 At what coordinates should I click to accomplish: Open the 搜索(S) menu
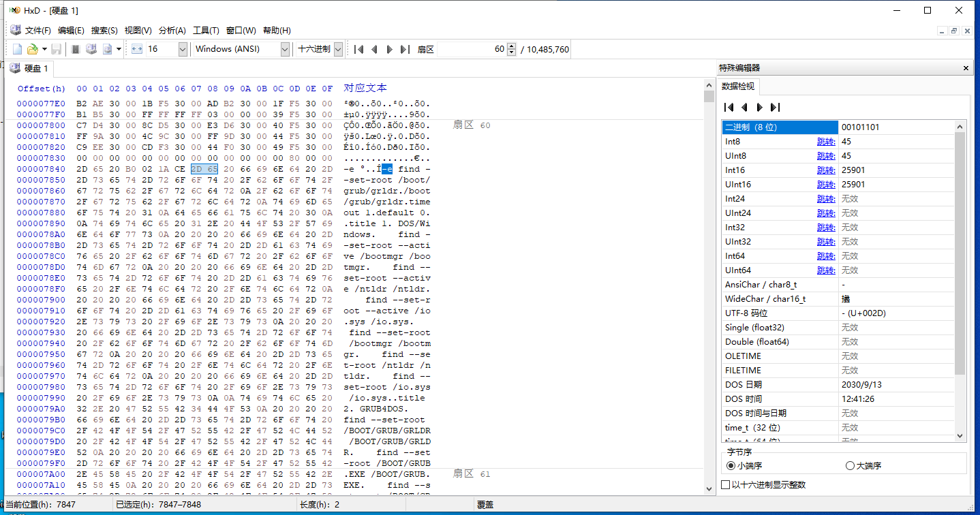pyautogui.click(x=104, y=31)
